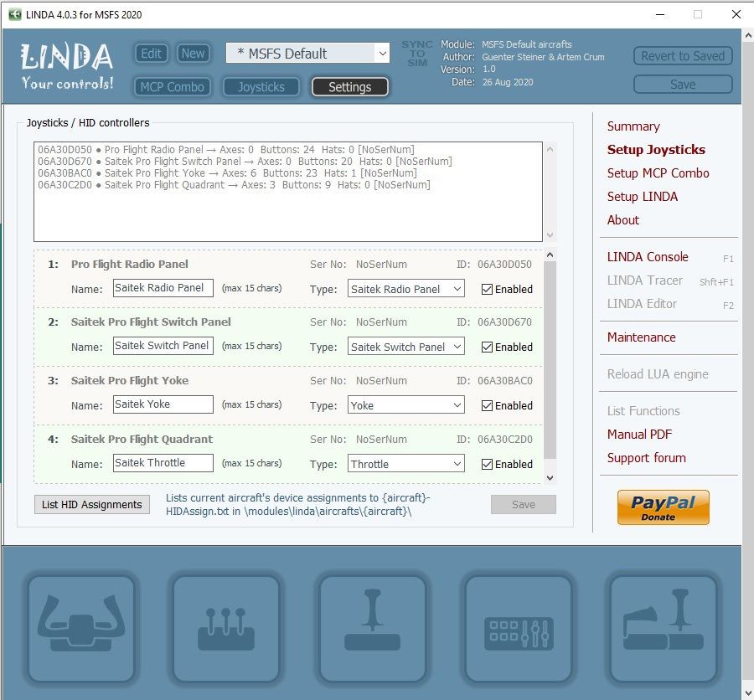This screenshot has width=754, height=700.
Task: Open LINDA Console
Action: point(648,257)
